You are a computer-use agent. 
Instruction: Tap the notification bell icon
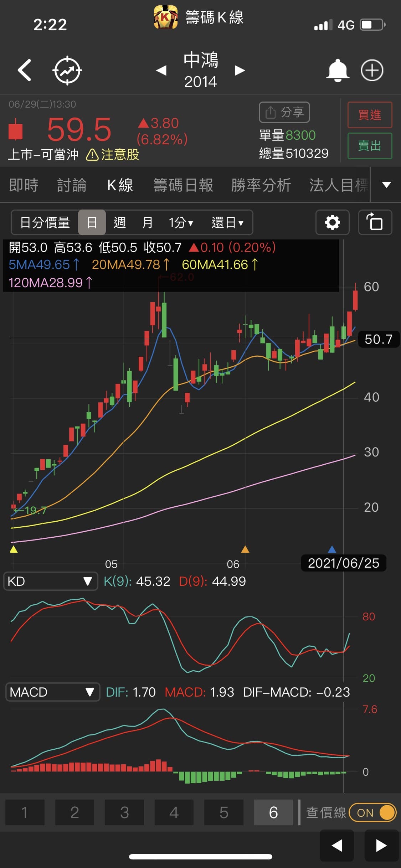point(337,70)
